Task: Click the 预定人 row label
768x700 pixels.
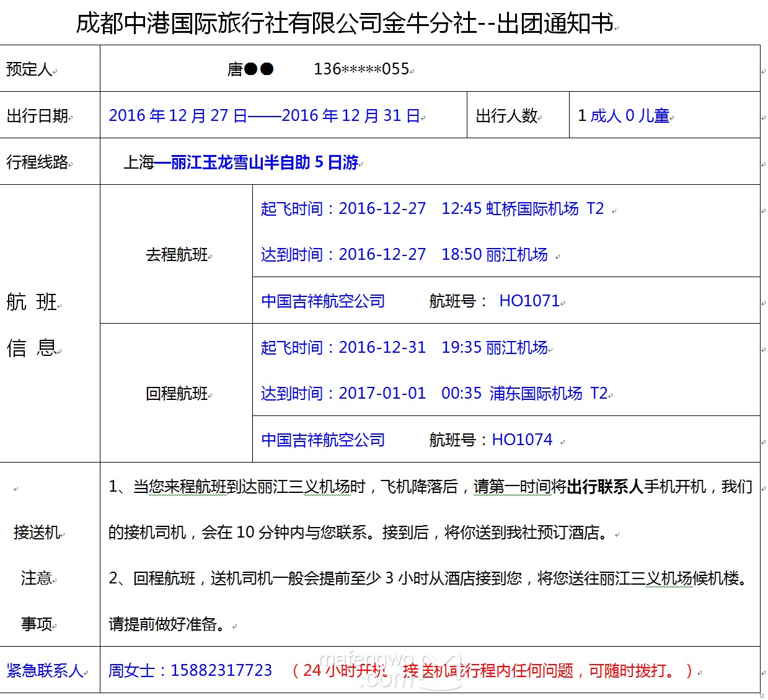Action: 29,69
